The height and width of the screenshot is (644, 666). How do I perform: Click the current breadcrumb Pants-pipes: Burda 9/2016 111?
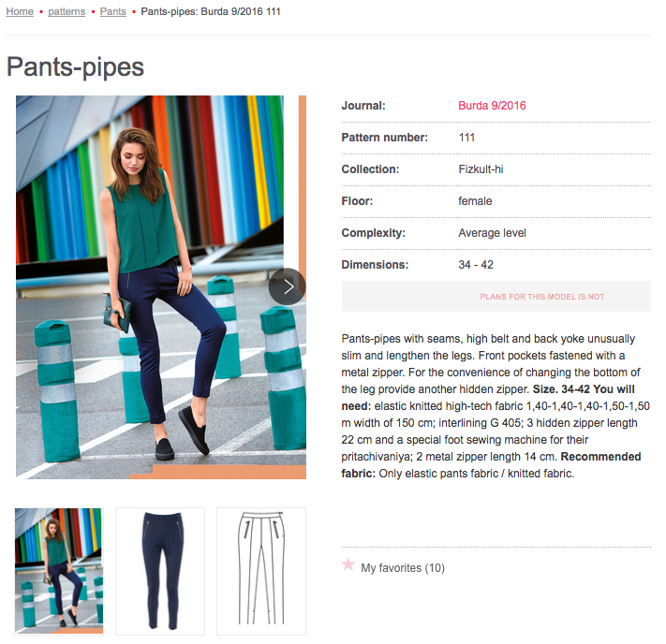pos(211,11)
